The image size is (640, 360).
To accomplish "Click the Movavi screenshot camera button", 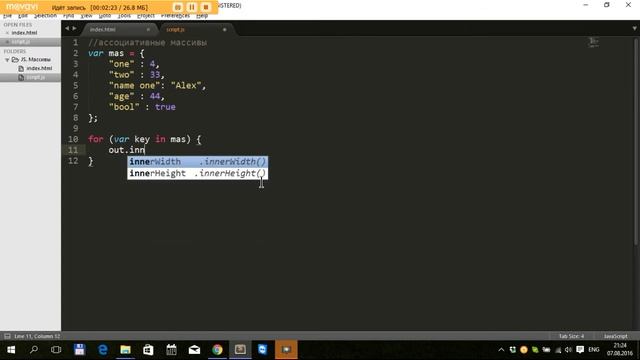I will pyautogui.click(x=178, y=7).
